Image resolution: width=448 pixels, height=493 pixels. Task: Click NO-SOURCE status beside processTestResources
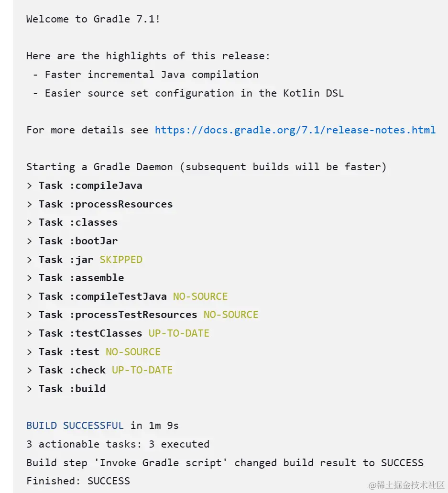[x=231, y=315]
